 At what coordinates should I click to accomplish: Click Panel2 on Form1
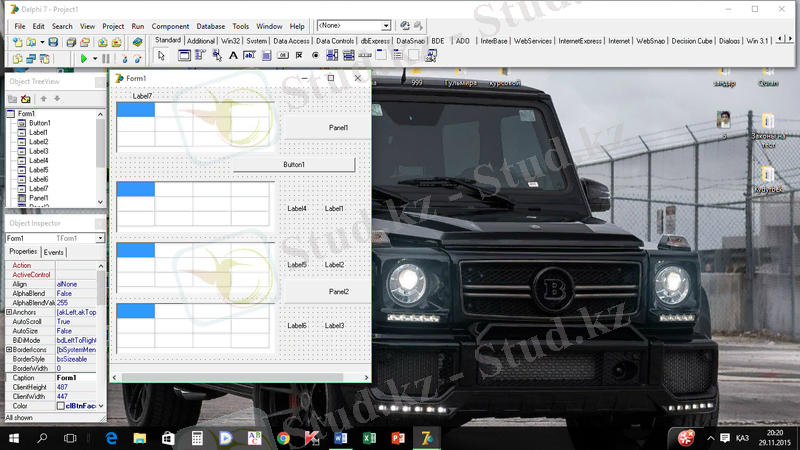click(x=327, y=291)
